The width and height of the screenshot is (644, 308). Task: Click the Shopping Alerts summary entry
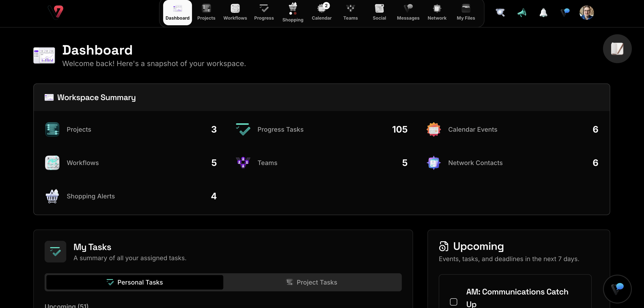click(x=131, y=196)
